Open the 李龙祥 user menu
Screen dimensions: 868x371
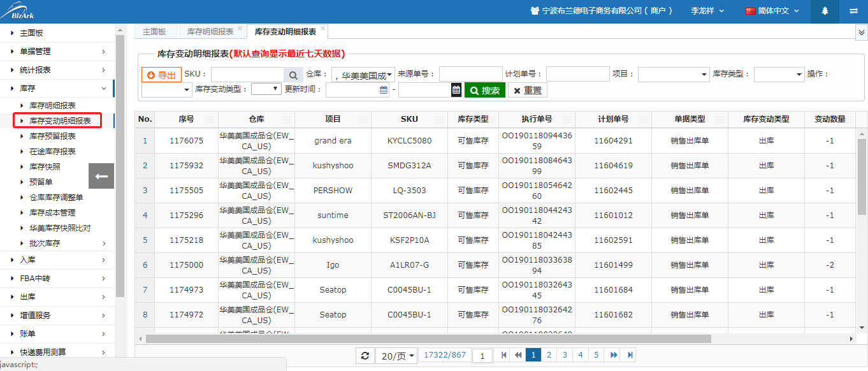707,11
